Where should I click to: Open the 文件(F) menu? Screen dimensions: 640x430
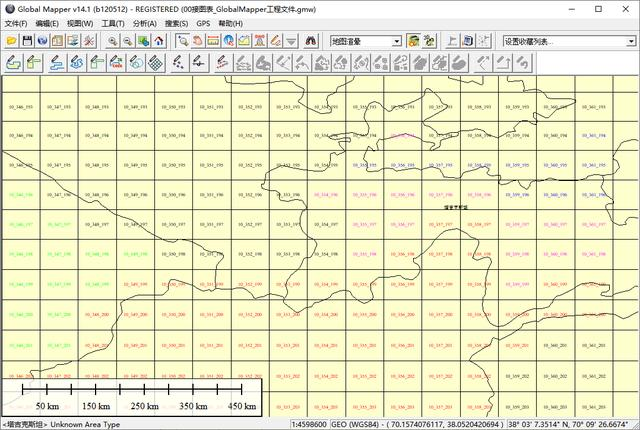(x=15, y=23)
